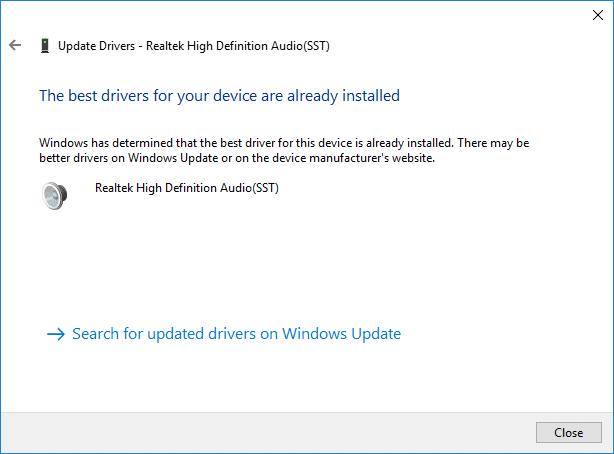
Task: Search for updated drivers on Windows Update
Action: pos(236,334)
